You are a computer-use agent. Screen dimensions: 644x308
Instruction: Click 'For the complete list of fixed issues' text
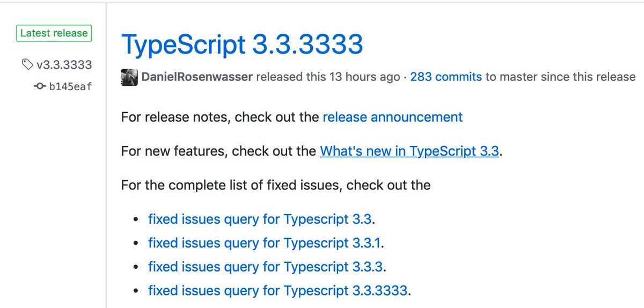[x=230, y=186]
